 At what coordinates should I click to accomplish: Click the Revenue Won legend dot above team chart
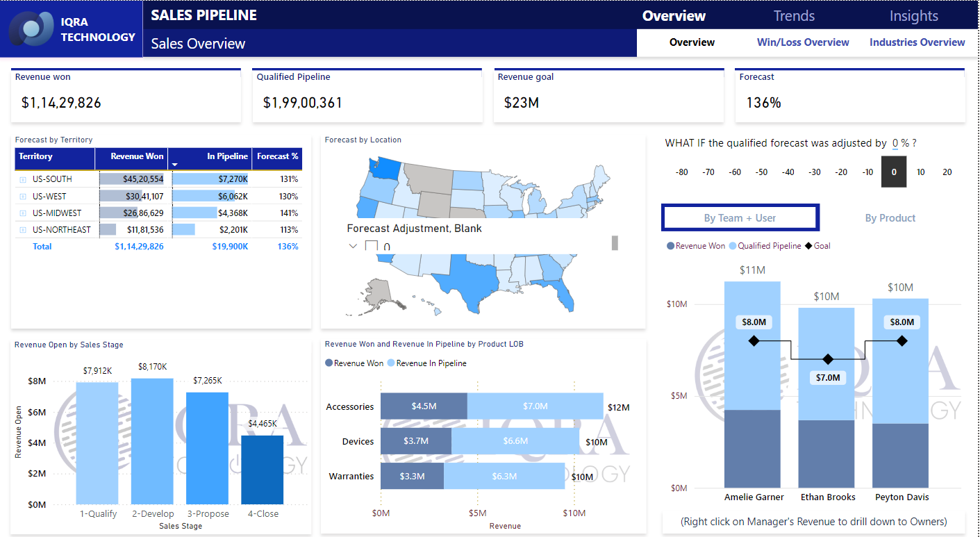670,245
